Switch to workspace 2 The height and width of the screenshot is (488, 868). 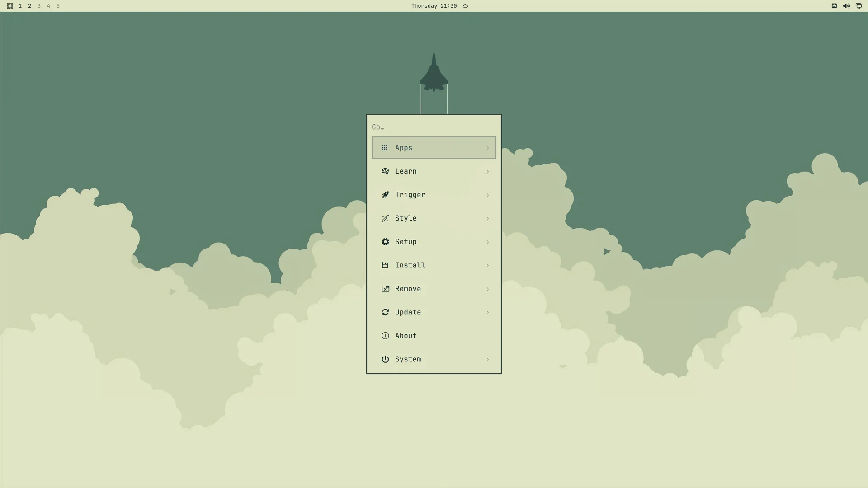(x=29, y=6)
